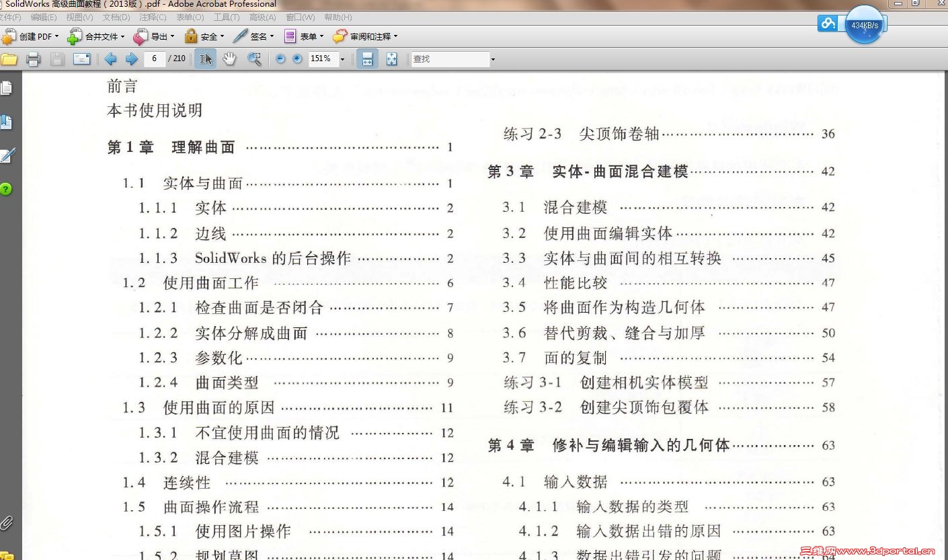Open the 窗口(W) menu

300,17
